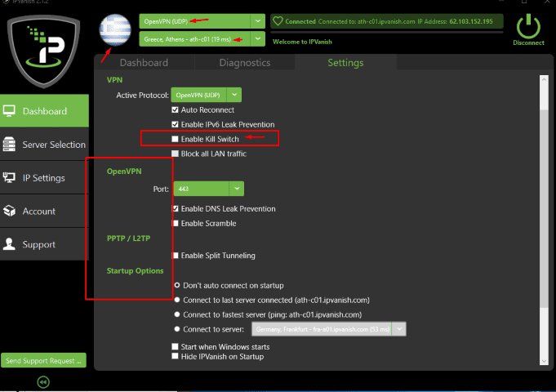Click the IPVanish shield logo
This screenshot has height=392, width=556.
[x=46, y=51]
